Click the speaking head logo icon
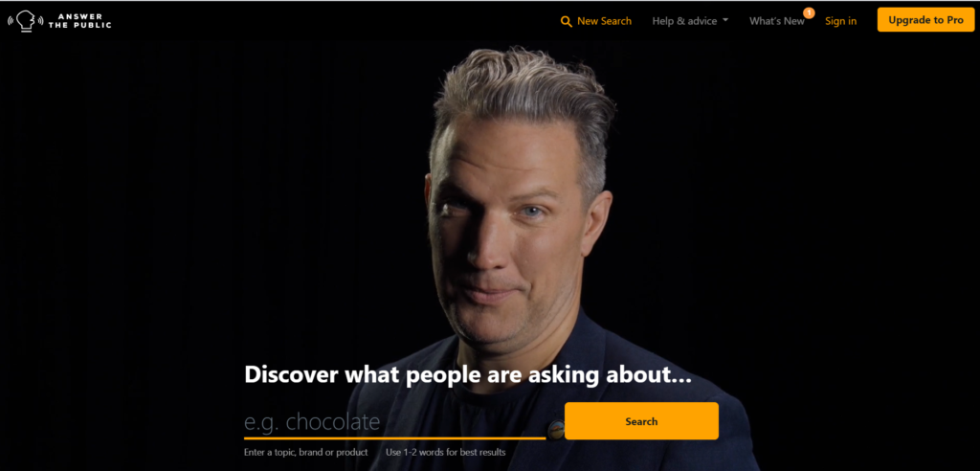 click(25, 20)
